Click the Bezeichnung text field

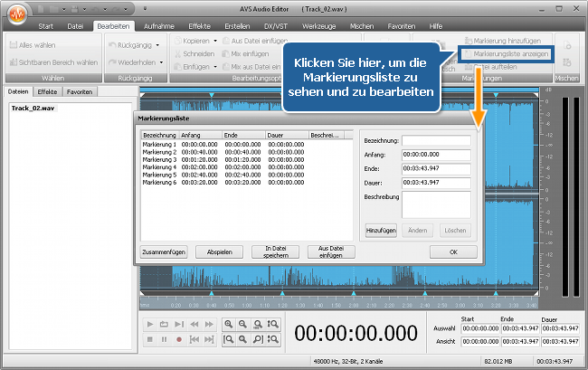click(x=436, y=140)
